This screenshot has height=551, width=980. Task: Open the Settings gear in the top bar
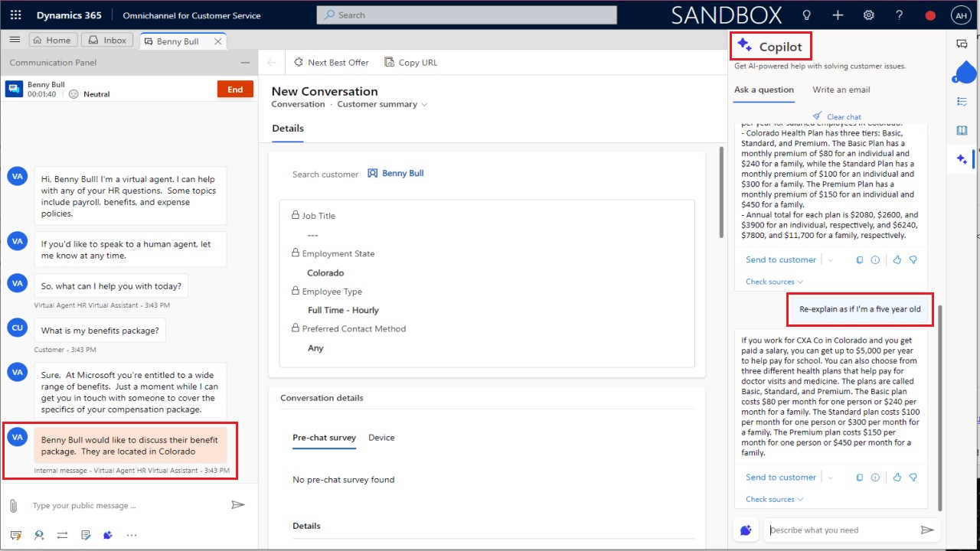point(869,15)
